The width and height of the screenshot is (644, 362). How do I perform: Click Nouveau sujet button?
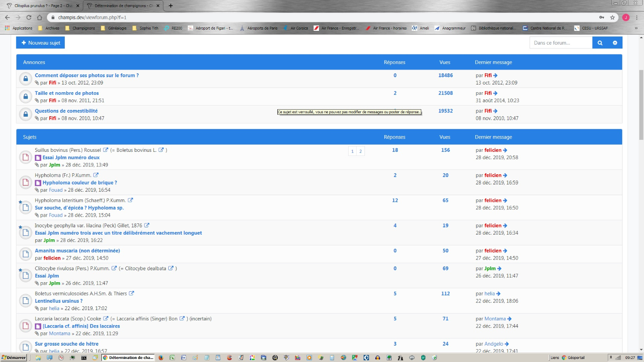point(40,43)
